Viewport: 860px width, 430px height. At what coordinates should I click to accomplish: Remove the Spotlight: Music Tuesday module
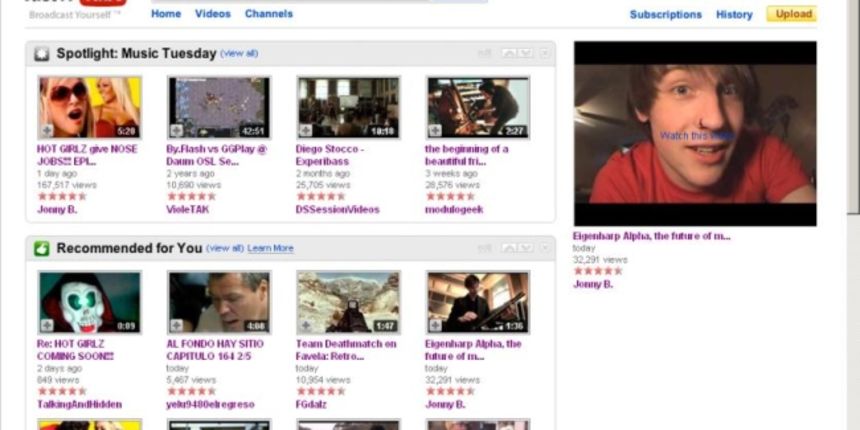pos(544,53)
